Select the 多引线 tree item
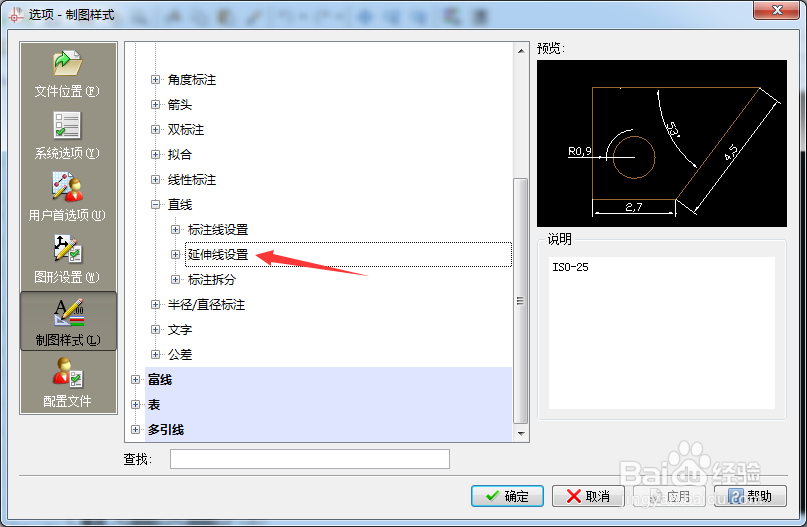Screen dimensions: 807x527 click(x=166, y=430)
